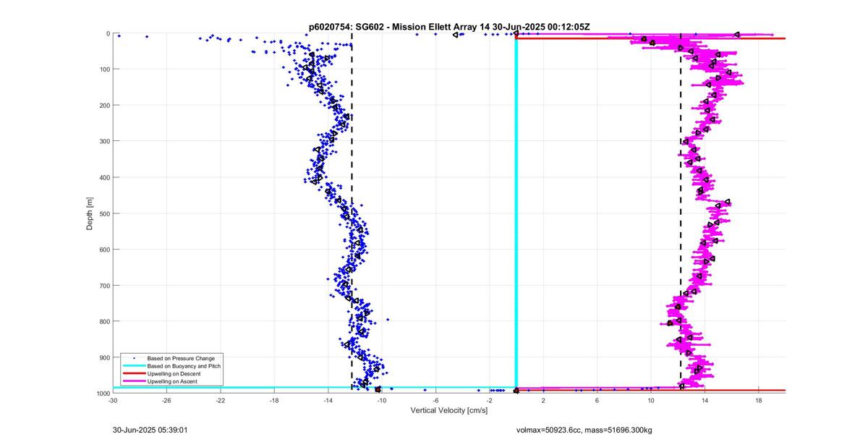Viewport: 868px width, 442px height.
Task: Click the blue dot marker in the legend
Action: pos(134,358)
